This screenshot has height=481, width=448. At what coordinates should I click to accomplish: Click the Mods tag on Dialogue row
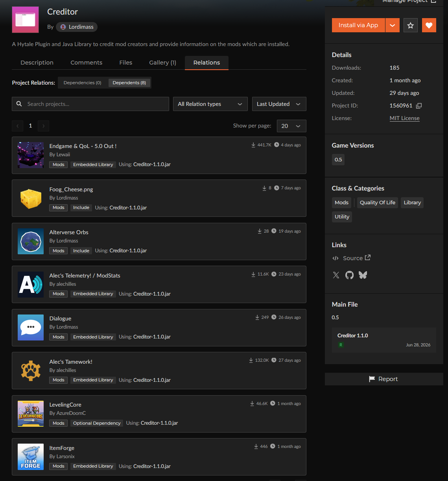pyautogui.click(x=58, y=337)
